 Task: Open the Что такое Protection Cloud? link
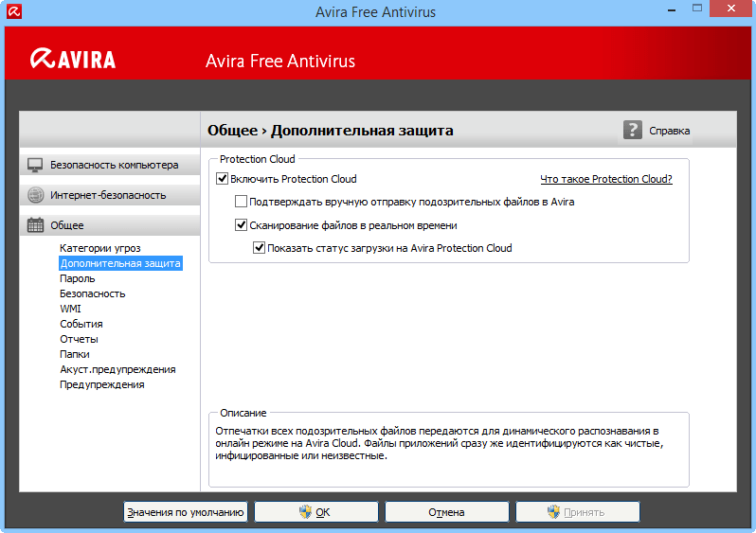click(x=606, y=179)
